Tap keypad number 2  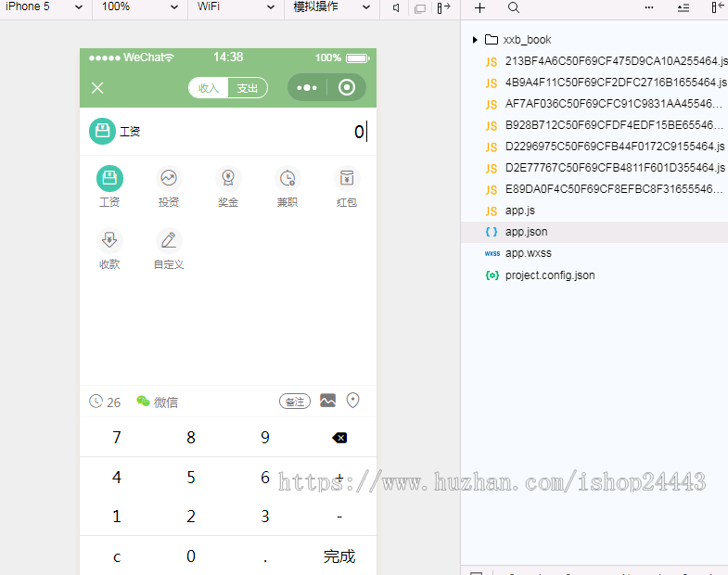tap(191, 516)
